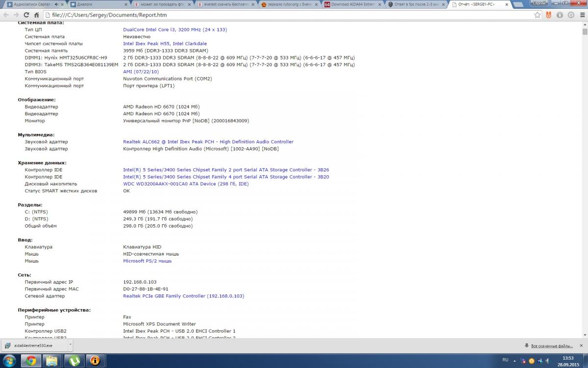
Task: Click the MAC address D0-27-88-1B-4E-91
Action: (x=146, y=289)
